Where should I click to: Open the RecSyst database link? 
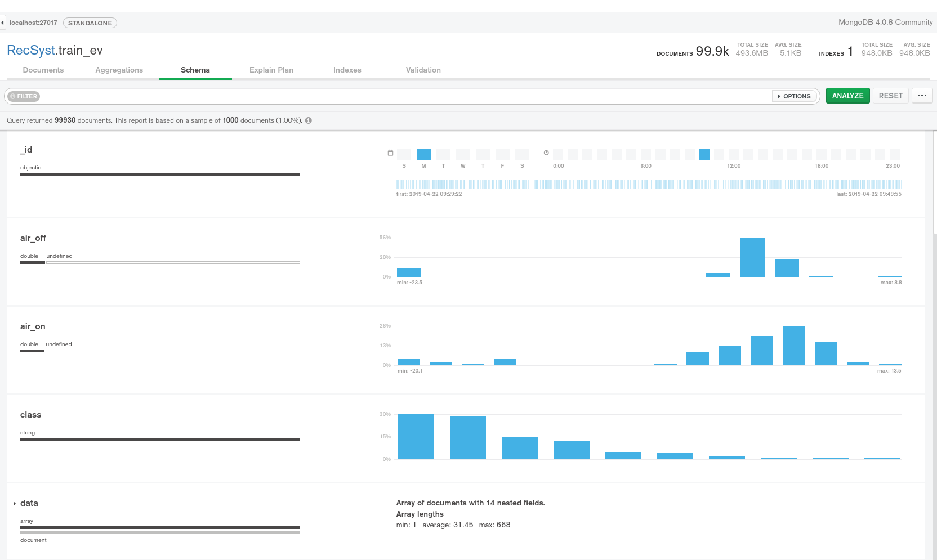31,51
